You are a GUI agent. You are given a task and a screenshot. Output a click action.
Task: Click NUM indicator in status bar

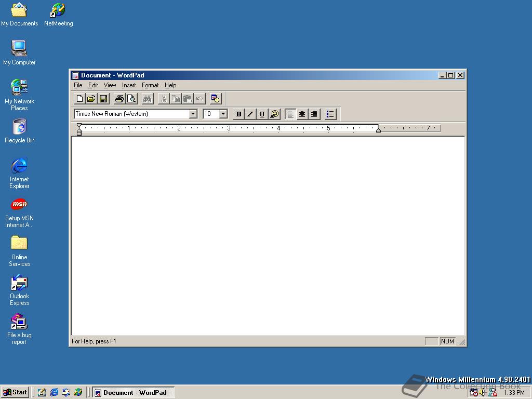click(x=447, y=341)
